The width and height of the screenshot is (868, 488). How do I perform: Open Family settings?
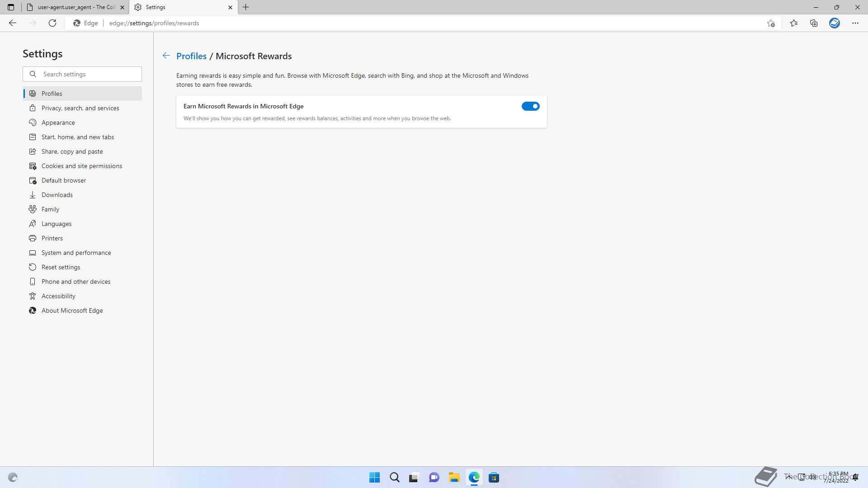click(x=82, y=209)
